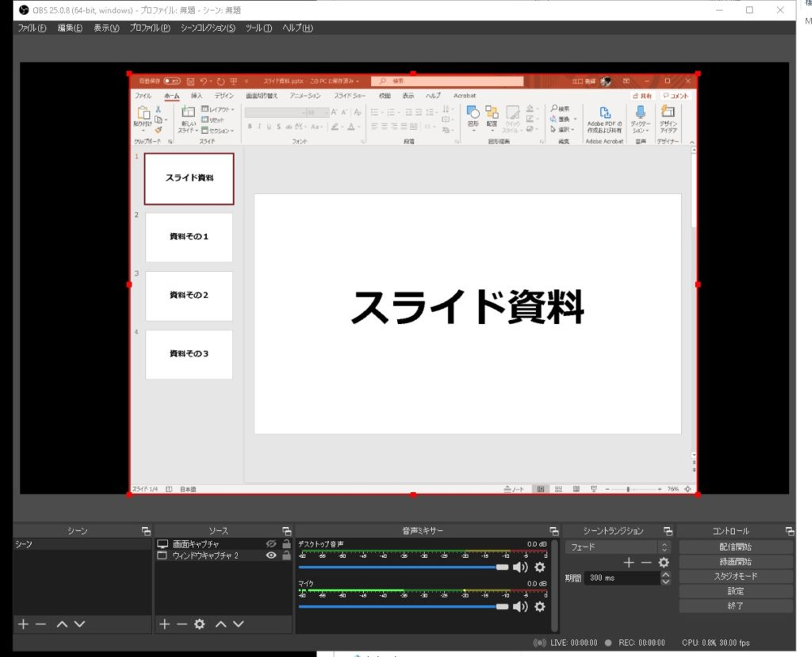Remove the selected scene with minus icon
Viewport: 812px width, 657px height.
[41, 624]
